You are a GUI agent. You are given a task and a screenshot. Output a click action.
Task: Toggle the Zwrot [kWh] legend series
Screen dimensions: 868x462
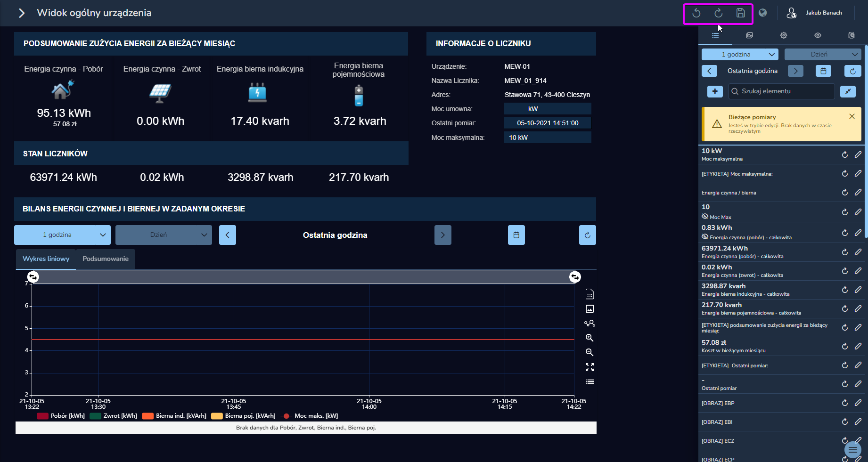(x=114, y=416)
